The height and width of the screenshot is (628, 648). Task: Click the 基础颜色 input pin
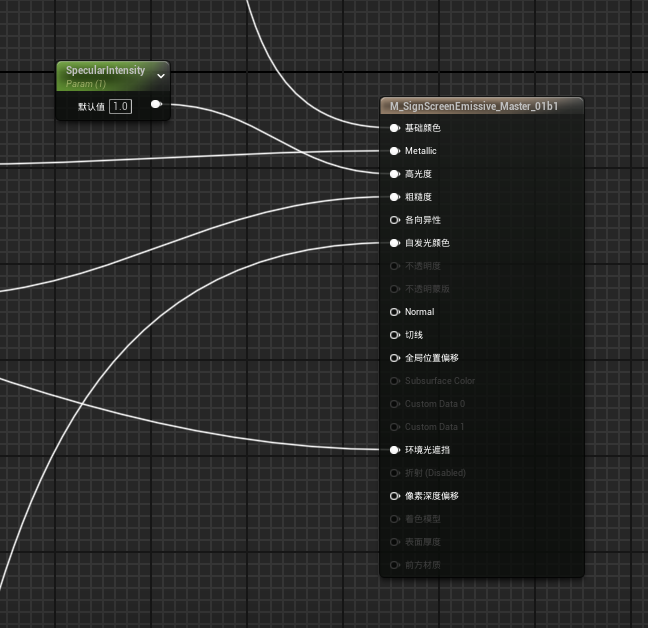click(x=395, y=128)
